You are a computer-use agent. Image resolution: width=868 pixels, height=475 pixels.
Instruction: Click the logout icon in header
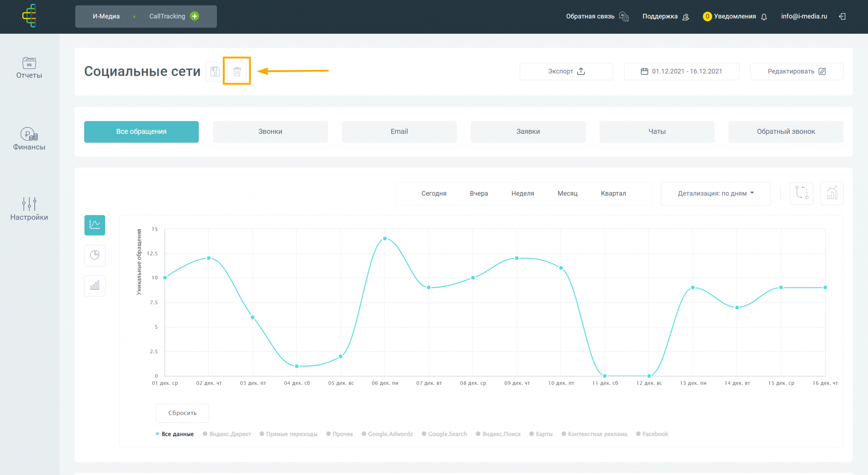pyautogui.click(x=842, y=16)
